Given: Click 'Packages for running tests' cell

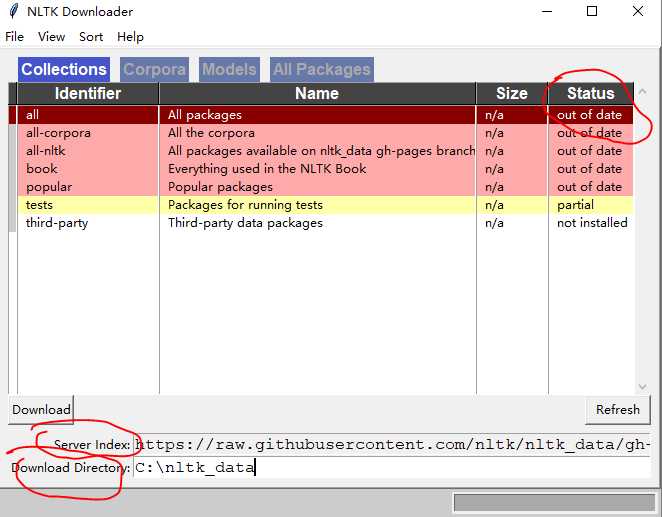Looking at the screenshot, I should point(317,205).
